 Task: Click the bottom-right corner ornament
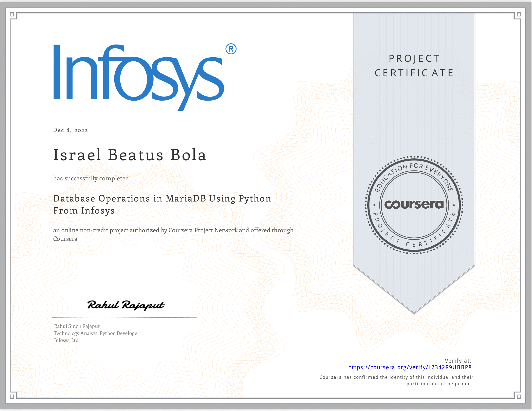tap(518, 396)
